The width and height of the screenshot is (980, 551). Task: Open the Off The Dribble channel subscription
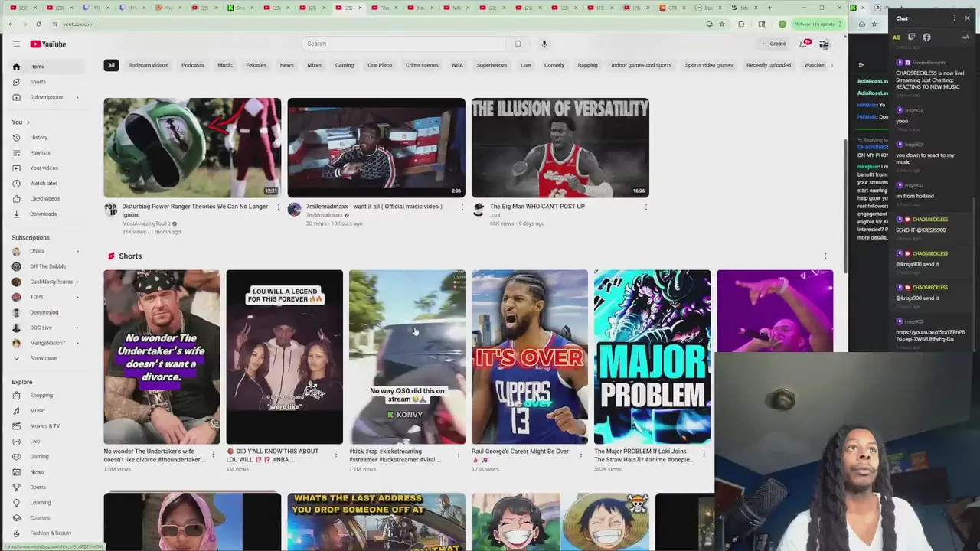coord(48,266)
